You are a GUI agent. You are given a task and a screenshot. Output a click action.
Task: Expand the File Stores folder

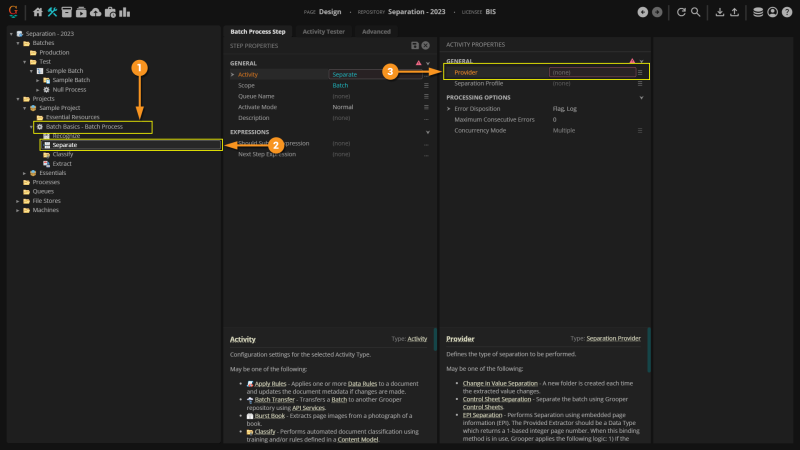pos(18,201)
